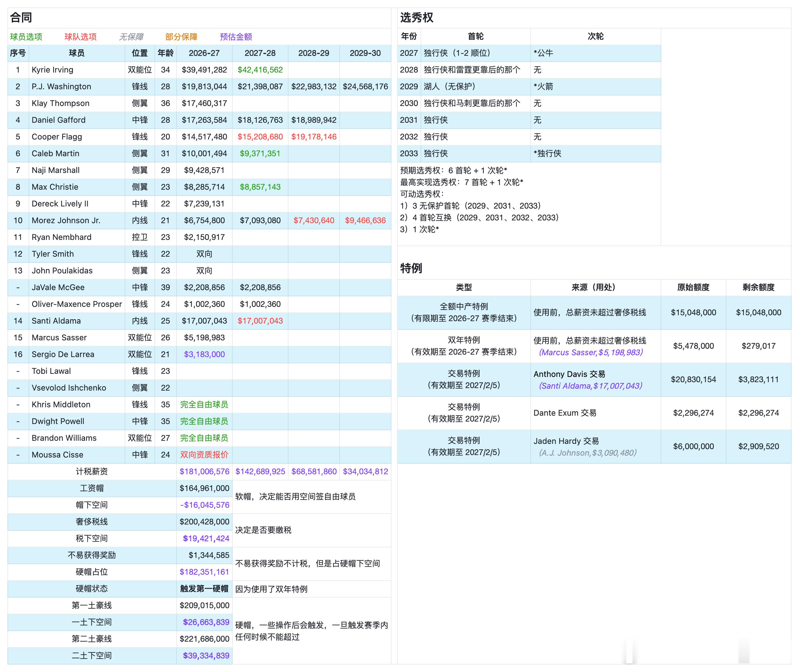Click the 二土下空间 $39,334,839 value
The image size is (799, 672).
pos(204,656)
